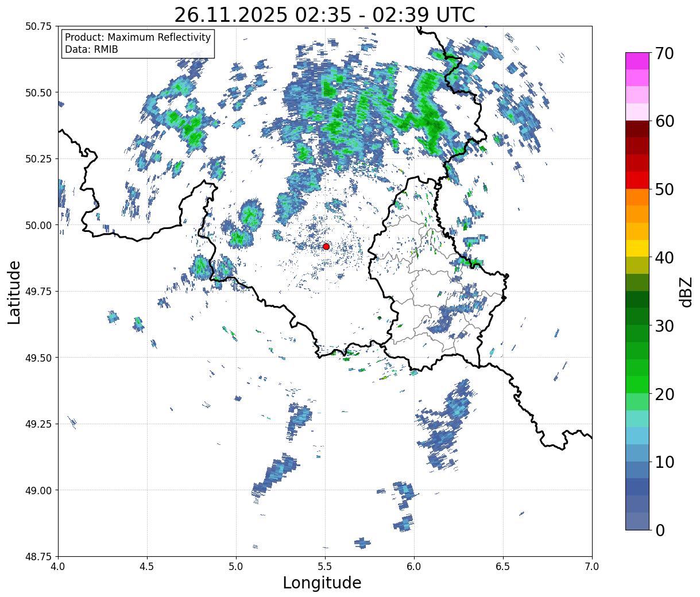The height and width of the screenshot is (597, 700).
Task: Click the bright red 50 dBZ swatch
Action: [637, 180]
